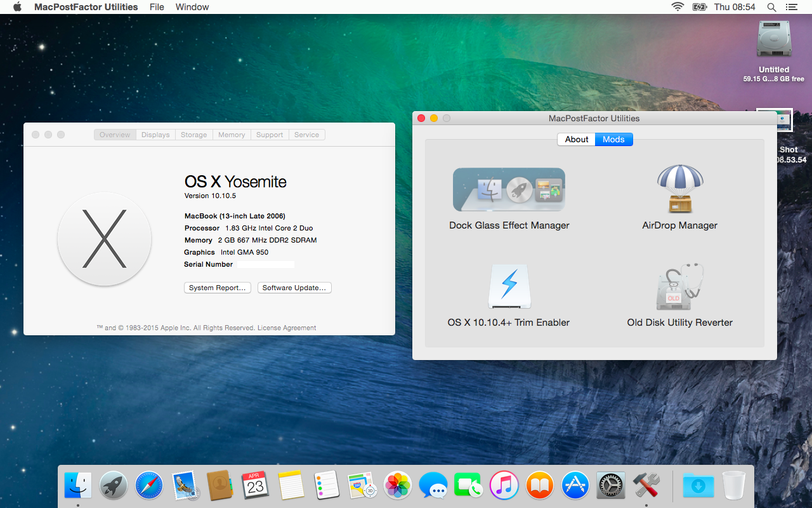Open the MacPostFactor Utilities application menu

(x=86, y=7)
